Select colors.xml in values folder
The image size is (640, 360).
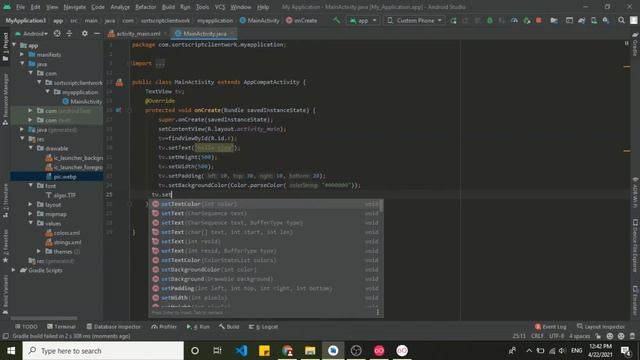tap(63, 233)
